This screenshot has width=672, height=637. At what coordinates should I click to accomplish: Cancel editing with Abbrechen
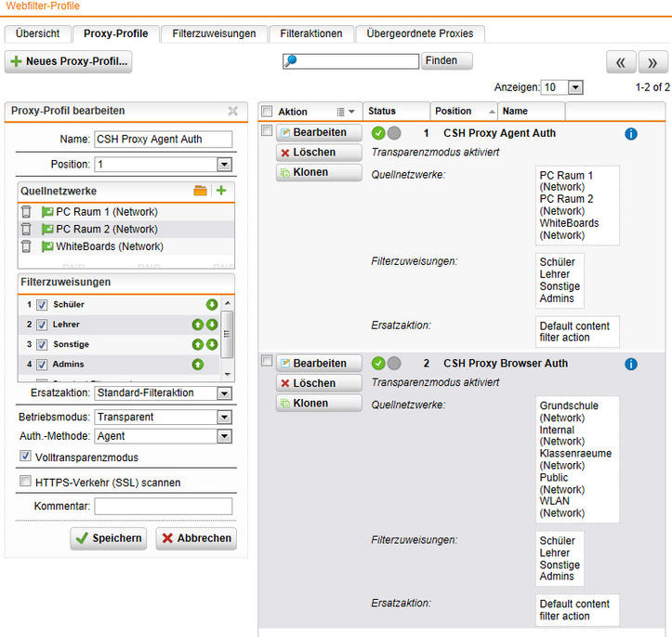click(x=196, y=538)
